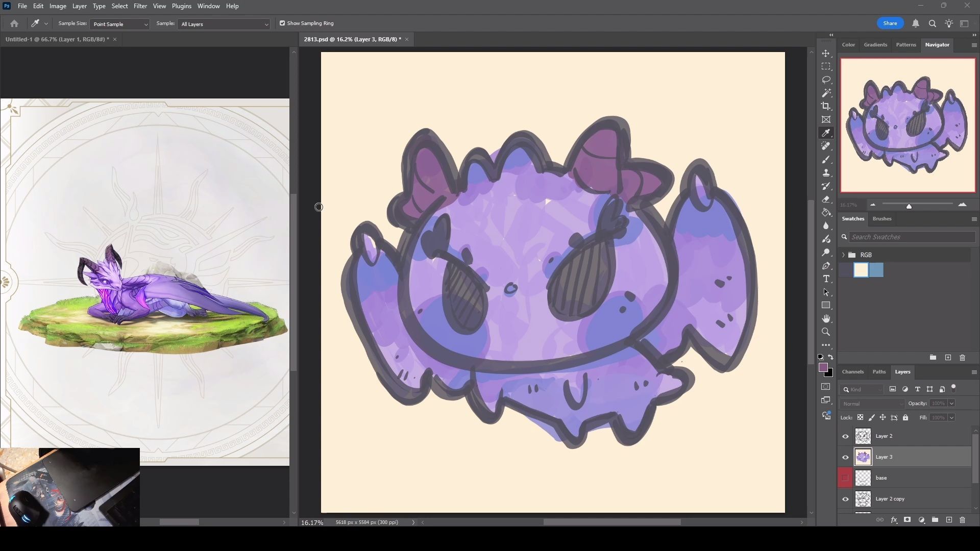Image resolution: width=980 pixels, height=551 pixels.
Task: Select the Zoom tool
Action: pos(826,332)
